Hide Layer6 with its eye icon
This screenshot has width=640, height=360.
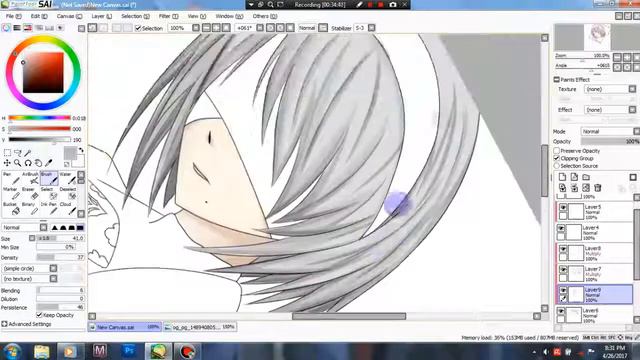point(561,311)
